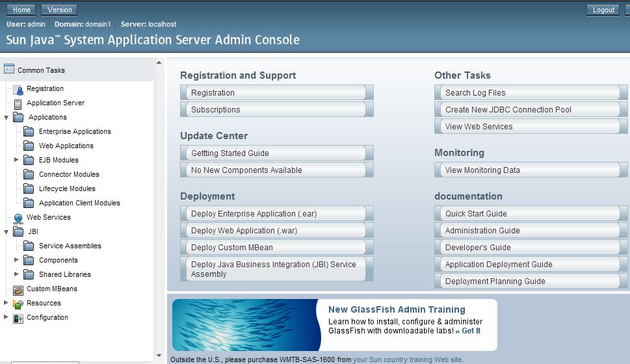Click the New GlassFish Admin Training heading
This screenshot has width=630, height=364.
point(397,309)
